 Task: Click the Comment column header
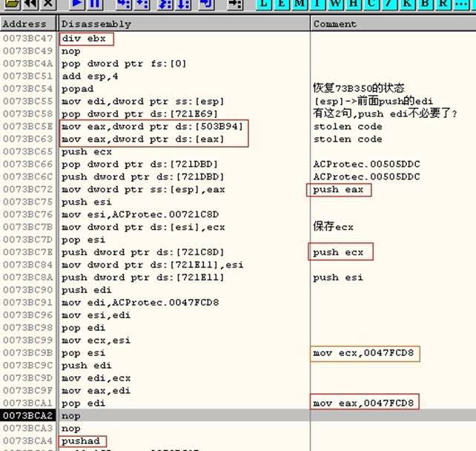click(x=391, y=24)
